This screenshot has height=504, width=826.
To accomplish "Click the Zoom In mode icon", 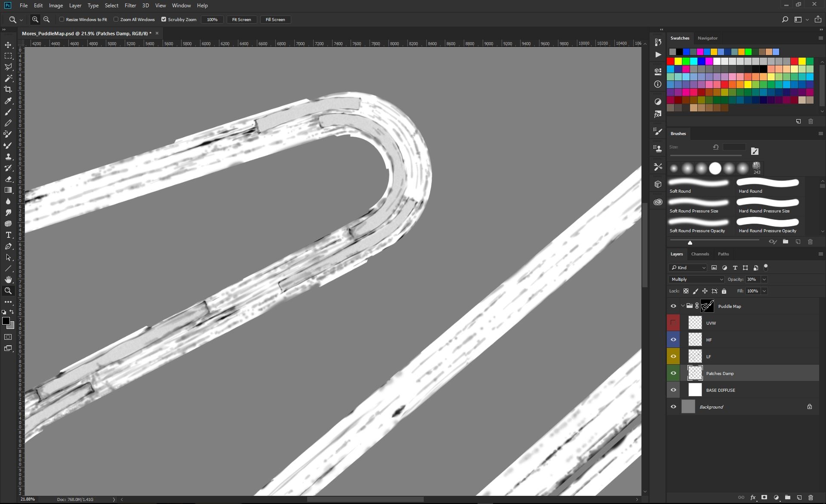I will coord(35,19).
